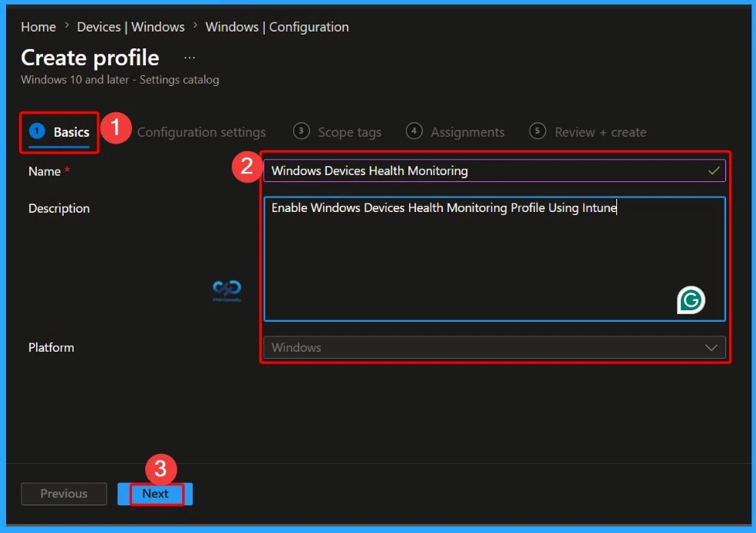Edit the Name field with Windows Devices Health Monitoring
The height and width of the screenshot is (533, 756).
[494, 170]
